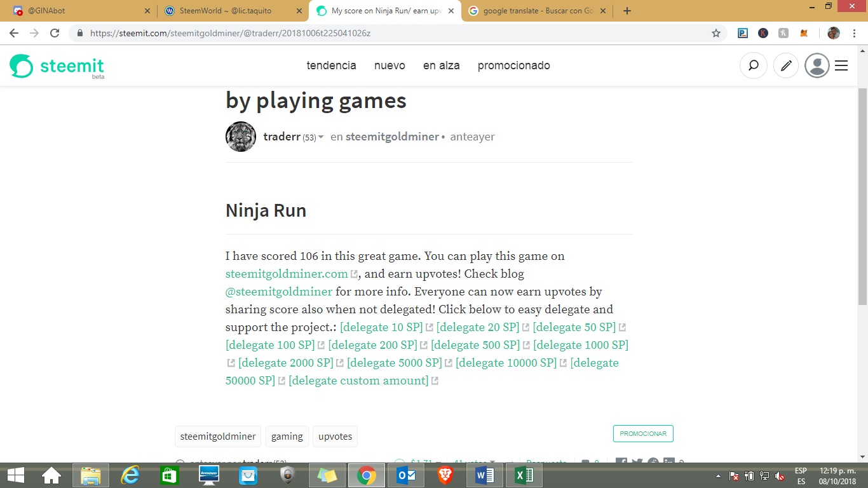Follow the steemitgoldminer.com link
The width and height of the screenshot is (868, 488).
pos(287,274)
